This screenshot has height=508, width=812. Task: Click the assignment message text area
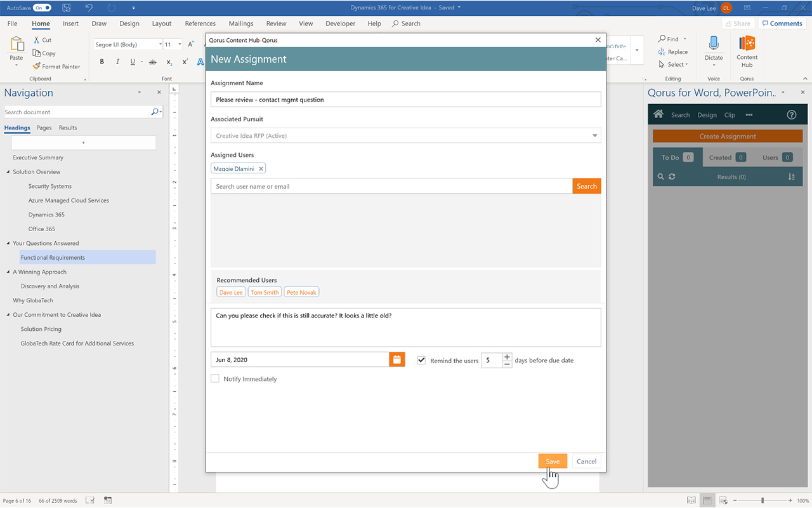[x=405, y=327]
